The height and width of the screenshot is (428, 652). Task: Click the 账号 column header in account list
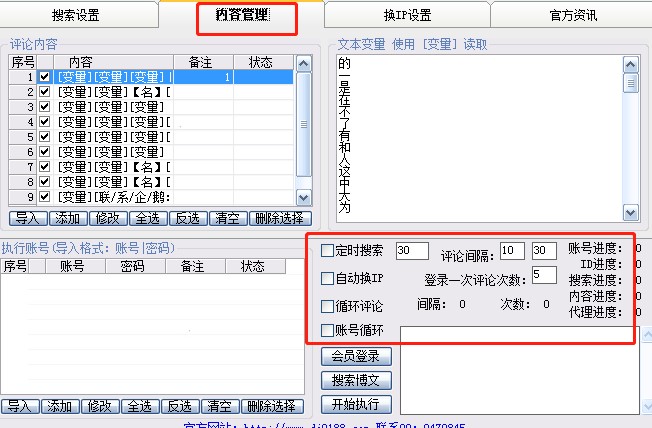tap(75, 266)
